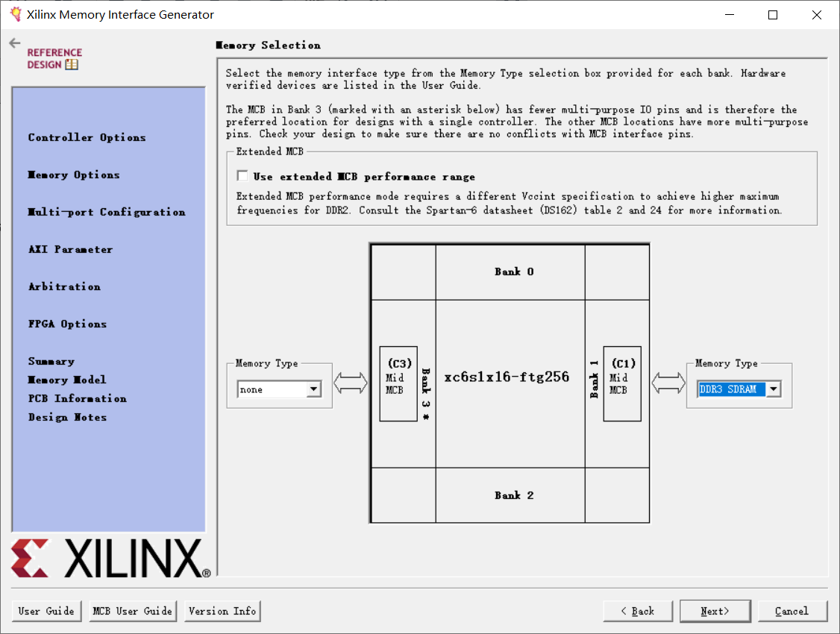This screenshot has height=634, width=840.
Task: Click the Bank 0 cell in the diagram
Action: point(510,272)
